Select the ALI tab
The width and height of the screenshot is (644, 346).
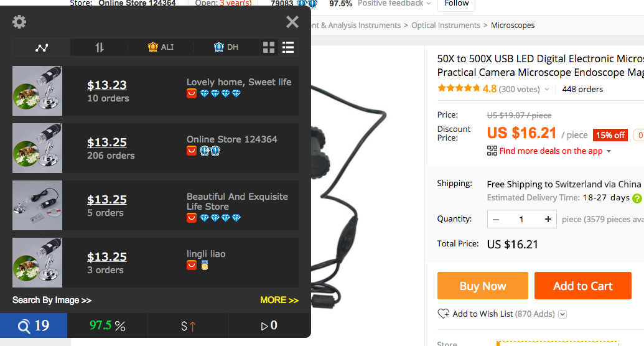click(x=161, y=47)
